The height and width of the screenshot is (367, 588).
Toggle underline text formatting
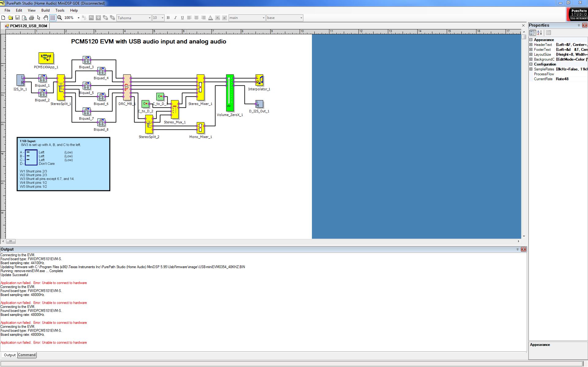pyautogui.click(x=182, y=18)
